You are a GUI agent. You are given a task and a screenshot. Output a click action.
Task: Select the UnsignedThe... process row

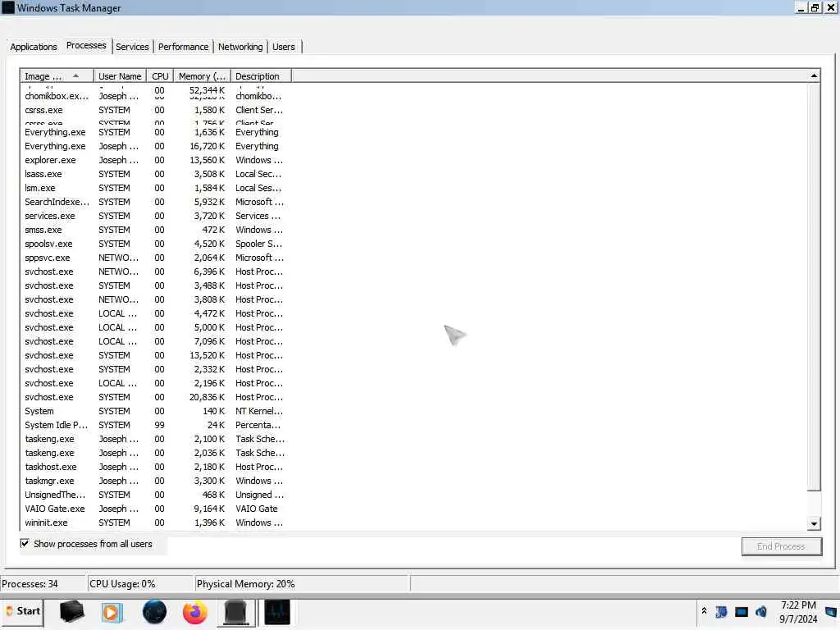tap(154, 495)
